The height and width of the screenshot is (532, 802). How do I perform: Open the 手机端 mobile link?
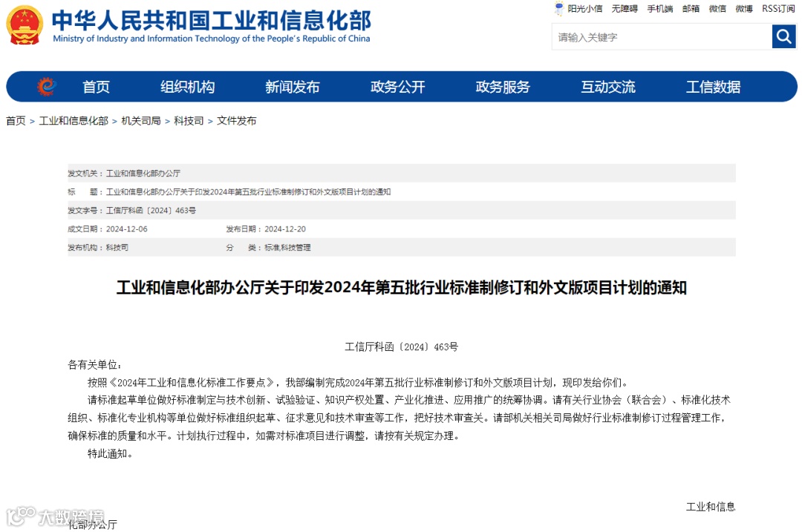coord(660,9)
